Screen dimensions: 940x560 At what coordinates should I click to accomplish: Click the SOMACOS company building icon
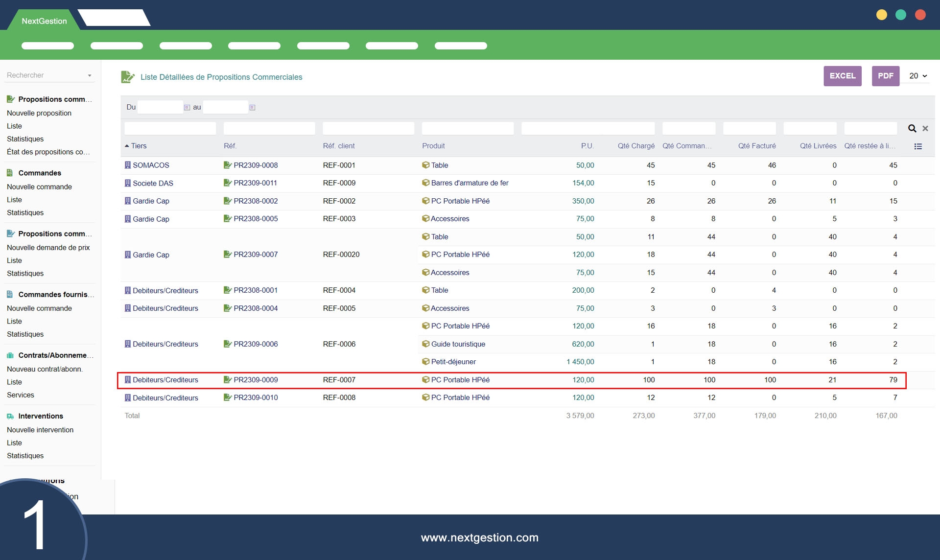[x=128, y=165]
